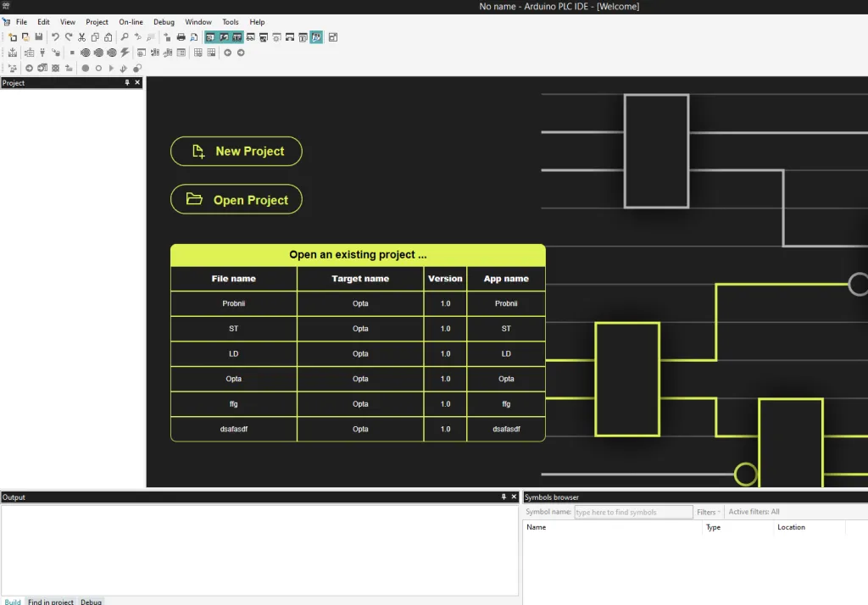Click the Redo arrow in the toolbar
Image resolution: width=868 pixels, height=605 pixels.
click(69, 37)
